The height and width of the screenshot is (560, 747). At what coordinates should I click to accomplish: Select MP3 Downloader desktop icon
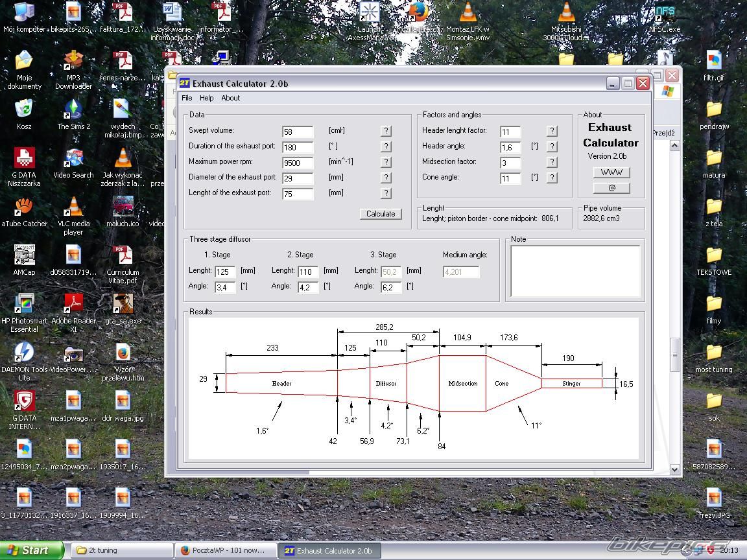click(x=73, y=71)
